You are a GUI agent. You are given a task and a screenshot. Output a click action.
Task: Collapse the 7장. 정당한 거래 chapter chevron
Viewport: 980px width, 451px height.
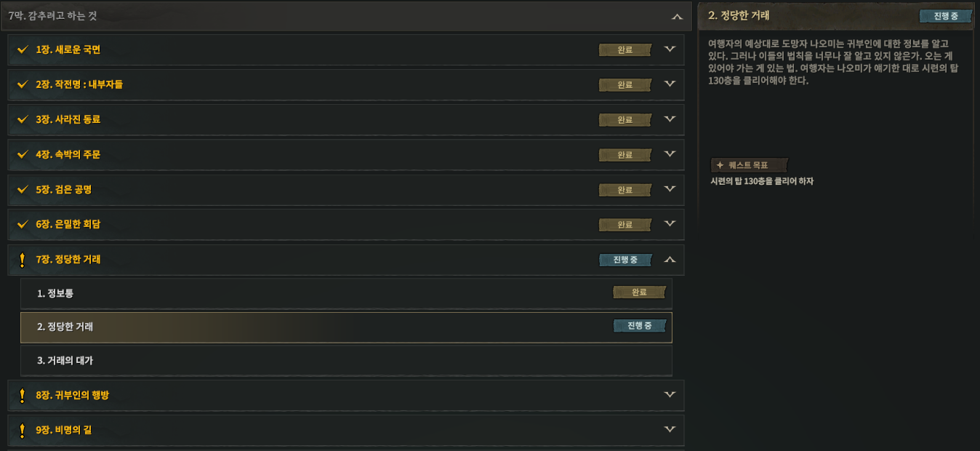click(x=670, y=259)
